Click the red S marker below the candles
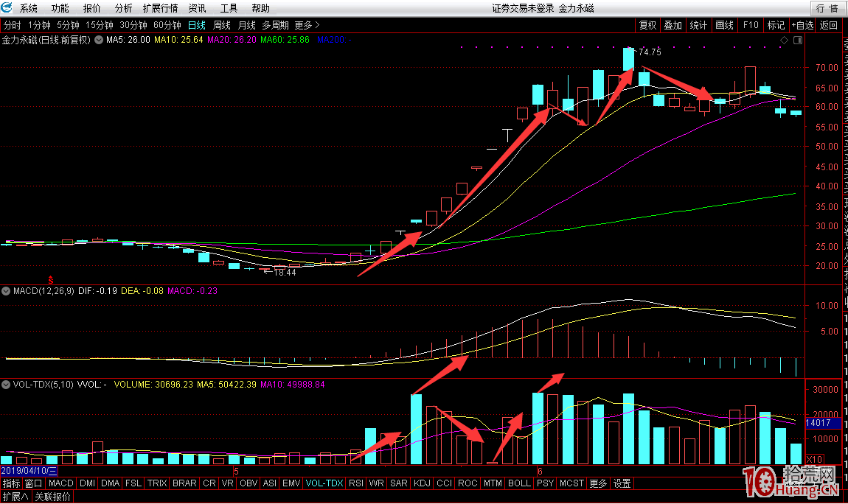 50,280
